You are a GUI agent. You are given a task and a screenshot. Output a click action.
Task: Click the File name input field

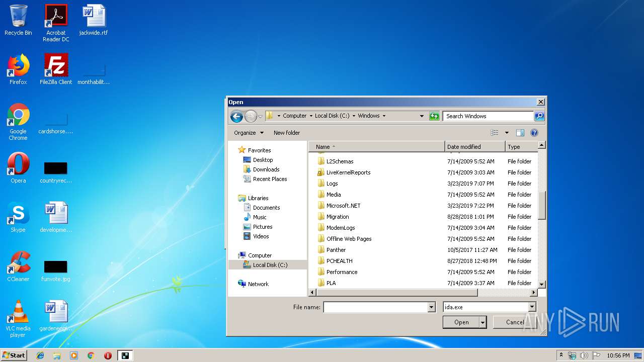click(375, 307)
